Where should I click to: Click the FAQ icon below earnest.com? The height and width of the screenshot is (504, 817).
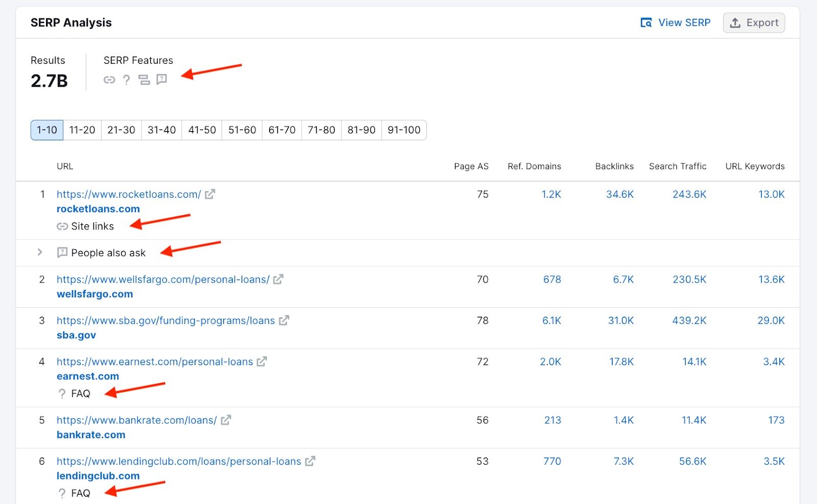coord(61,393)
